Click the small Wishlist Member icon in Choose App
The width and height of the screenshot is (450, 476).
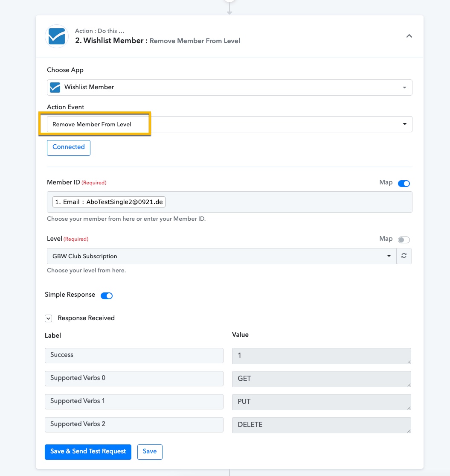(55, 88)
